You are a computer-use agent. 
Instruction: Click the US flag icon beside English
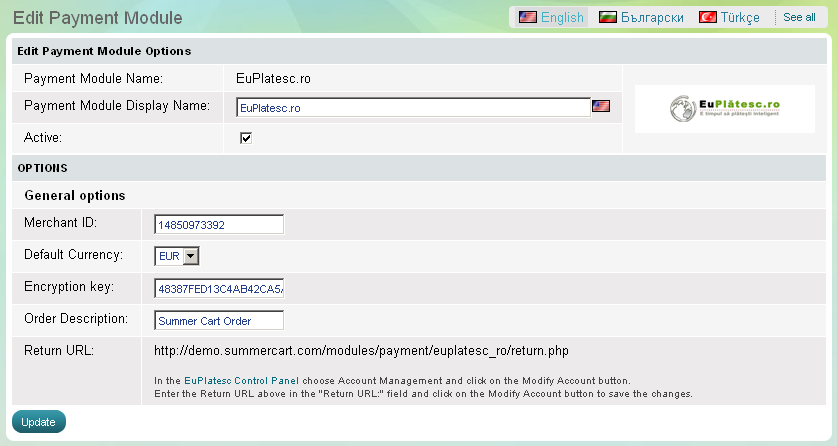point(527,17)
